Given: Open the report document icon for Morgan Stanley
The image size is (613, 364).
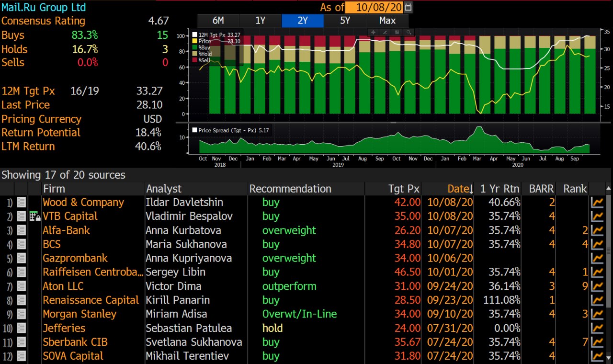Looking at the screenshot, I should [21, 314].
